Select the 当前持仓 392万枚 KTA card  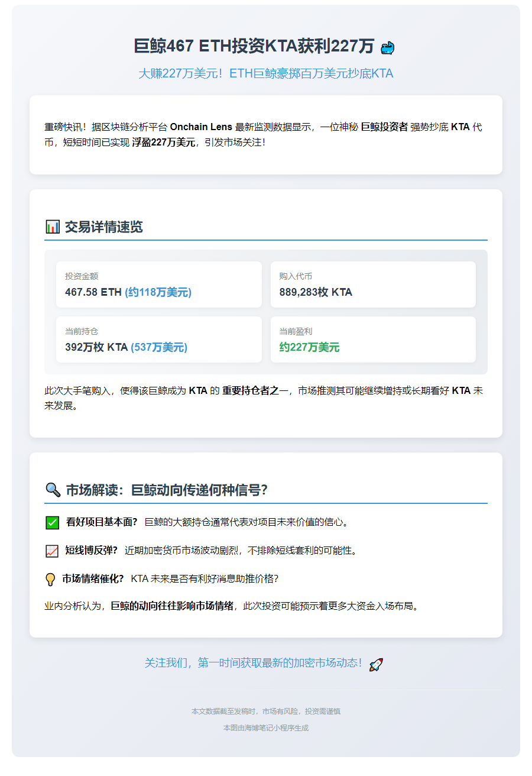point(159,339)
